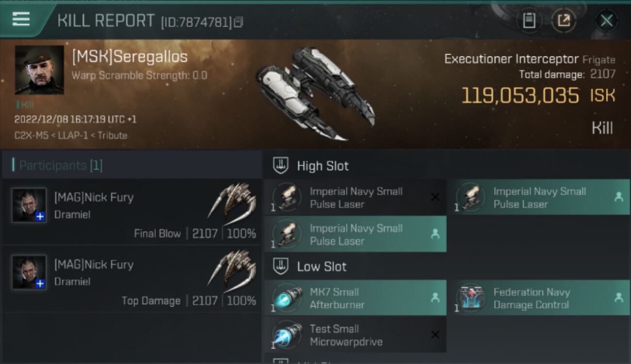Open Nick Fury Final Blow portrait
This screenshot has height=364, width=631.
tap(29, 205)
